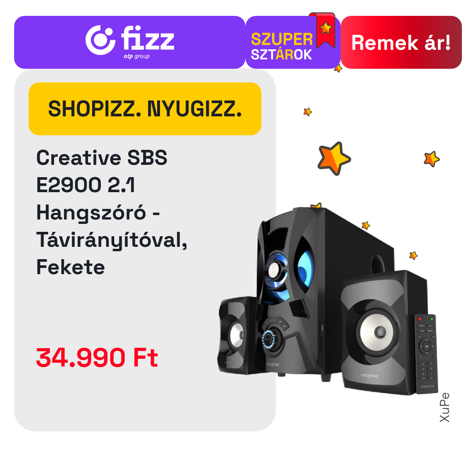Click the star right of the large star
This screenshot has width=476, height=476.
[431, 159]
